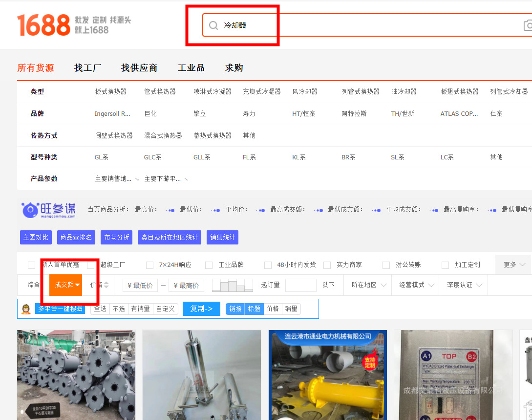Screen dimensions: 532x420
Task: Expand 主要销售地 dropdown
Action: pos(117,179)
